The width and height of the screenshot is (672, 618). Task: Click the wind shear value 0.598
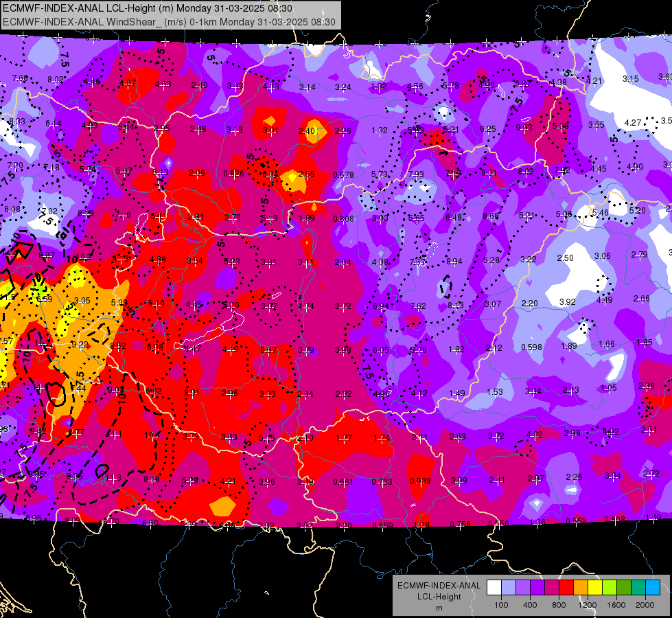pos(531,347)
